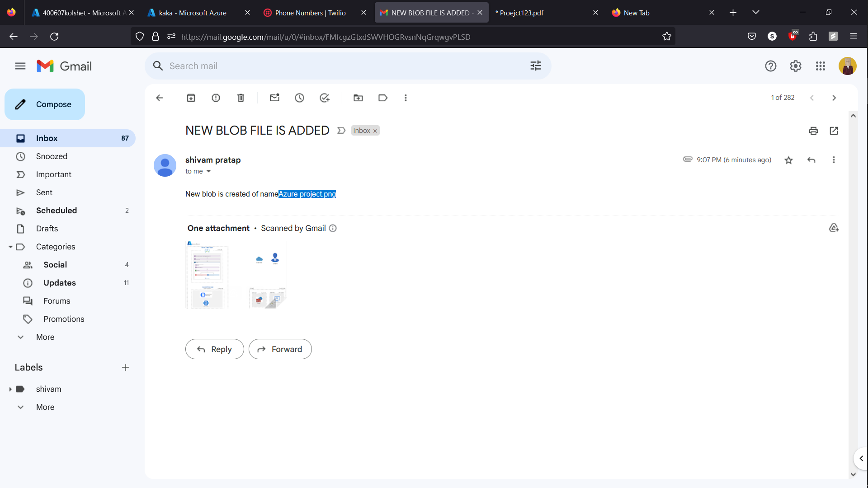
Task: Print the email
Action: [x=813, y=131]
